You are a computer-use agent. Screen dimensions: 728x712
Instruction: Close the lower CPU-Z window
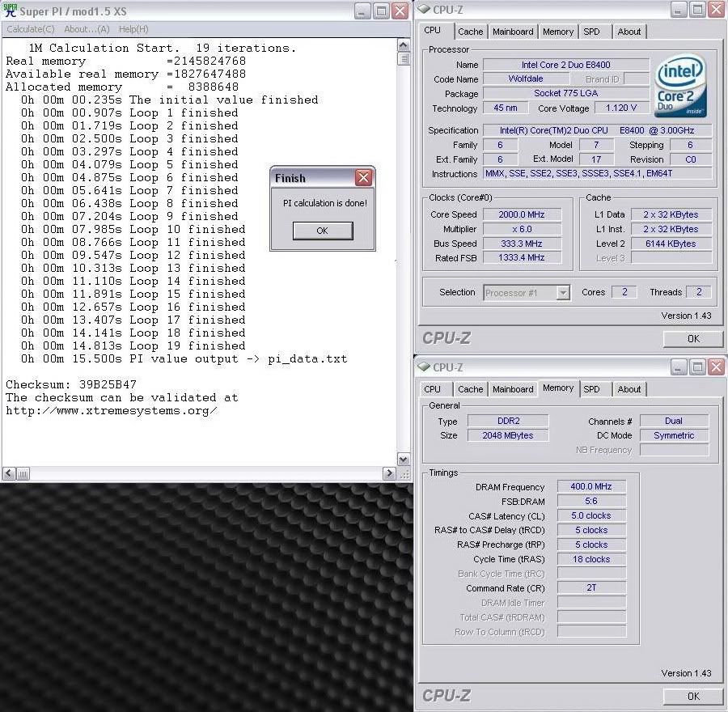[x=716, y=367]
